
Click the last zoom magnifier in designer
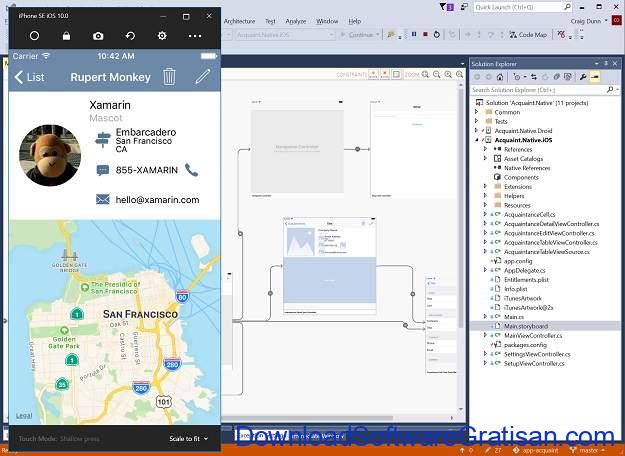(459, 75)
